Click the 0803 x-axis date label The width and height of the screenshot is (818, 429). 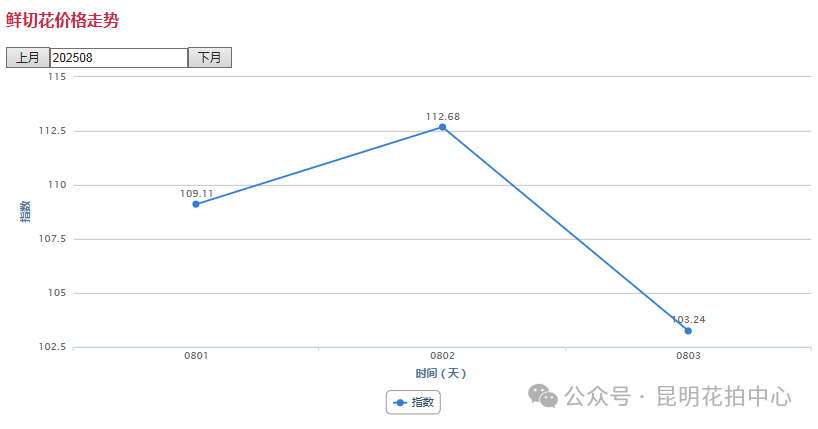[688, 356]
